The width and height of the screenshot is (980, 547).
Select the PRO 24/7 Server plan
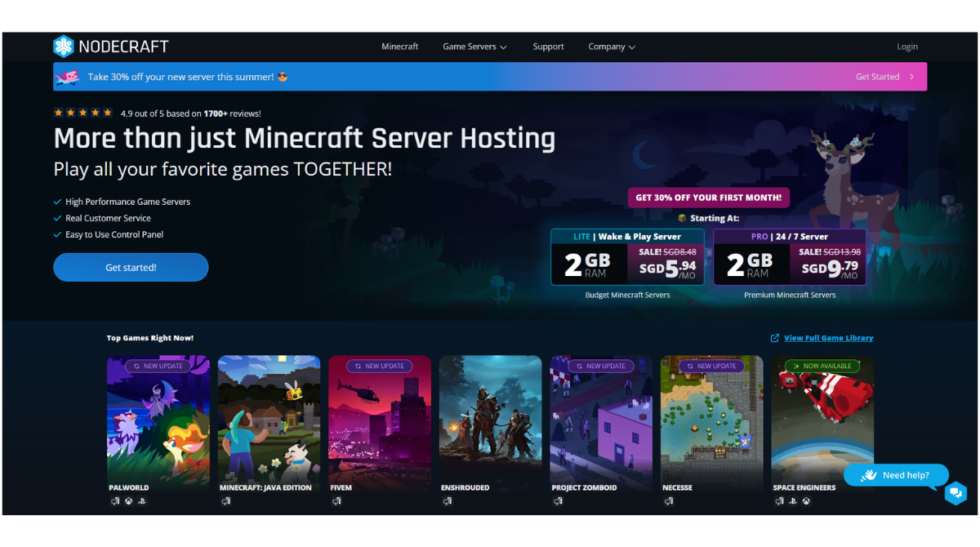(x=790, y=256)
